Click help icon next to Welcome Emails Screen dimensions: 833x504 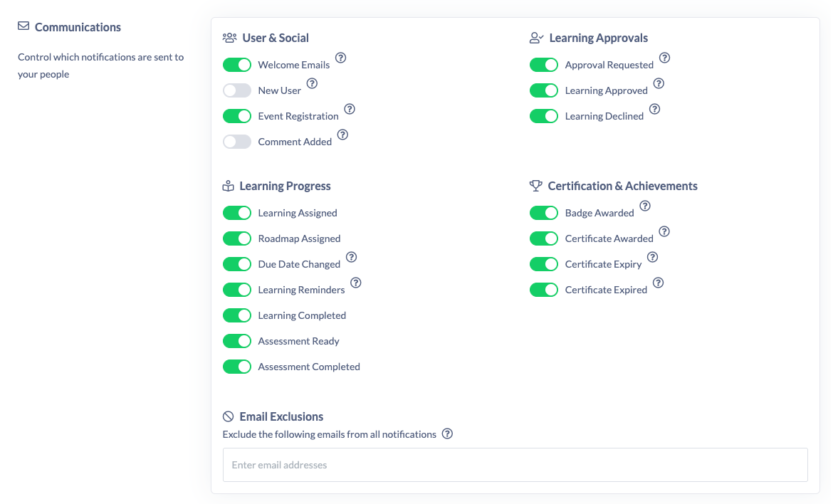click(x=341, y=58)
